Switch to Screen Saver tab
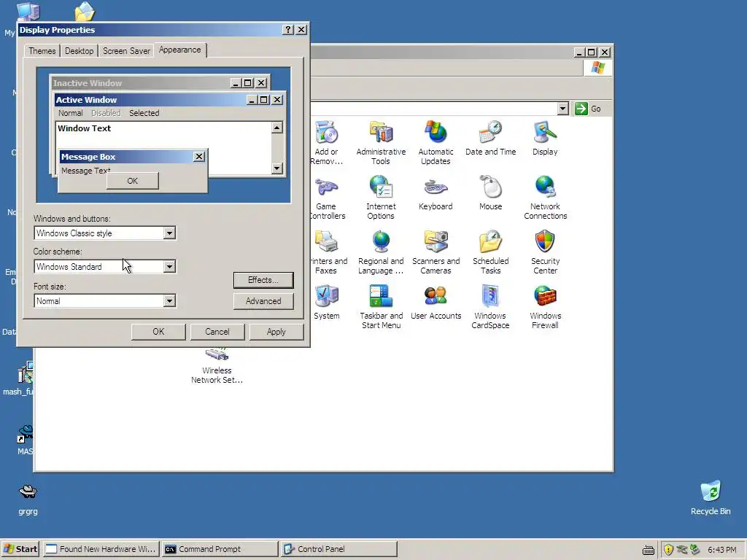The image size is (747, 560). point(126,51)
